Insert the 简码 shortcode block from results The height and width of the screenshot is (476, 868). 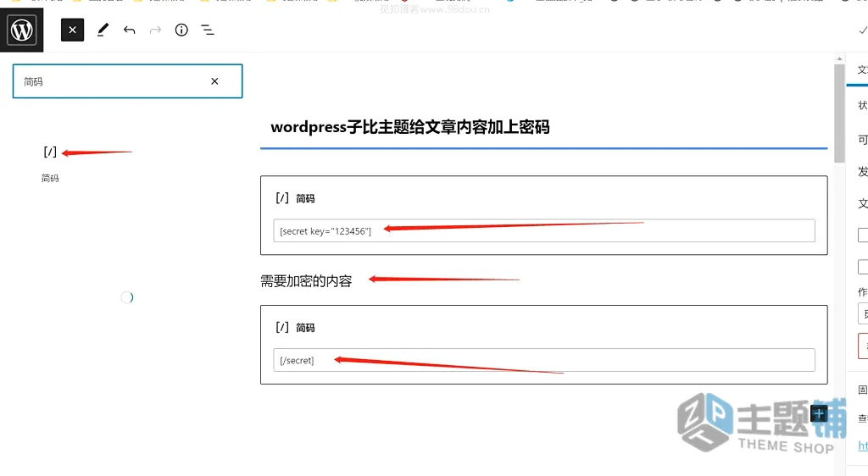coord(50,163)
